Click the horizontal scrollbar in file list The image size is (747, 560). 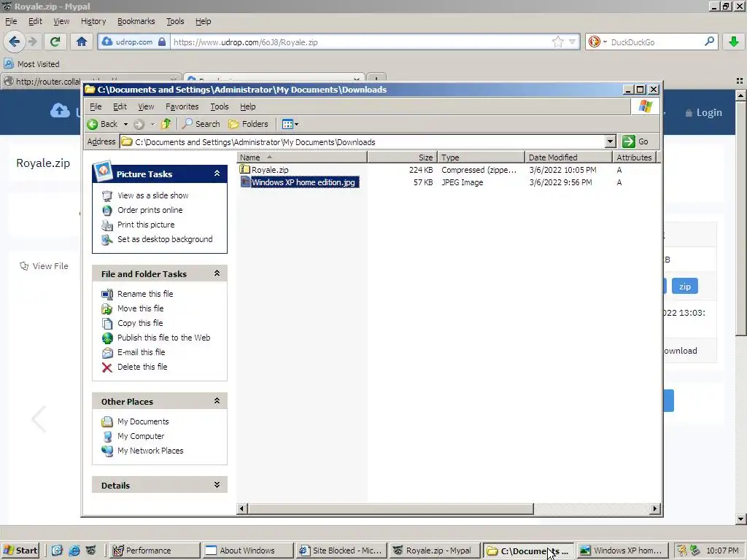coord(390,508)
